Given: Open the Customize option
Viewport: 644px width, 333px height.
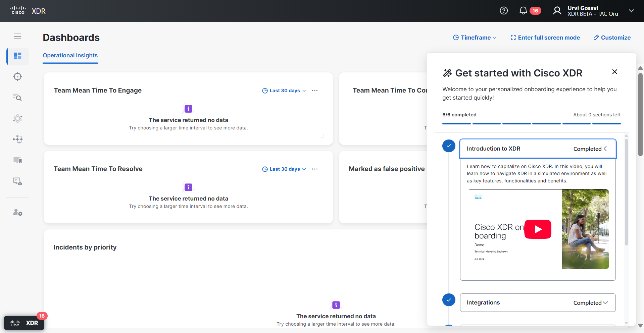Looking at the screenshot, I should pos(612,37).
